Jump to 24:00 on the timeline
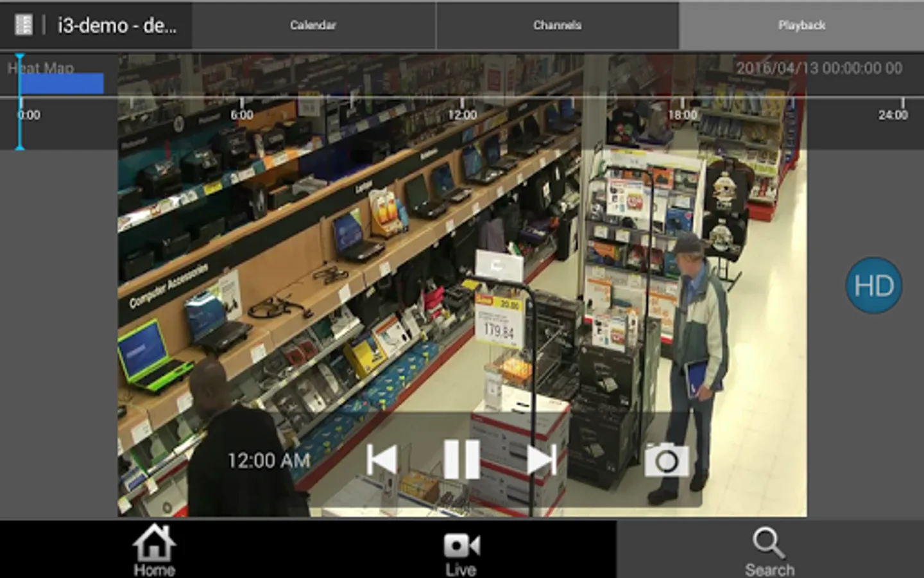The width and height of the screenshot is (924, 578). click(x=893, y=114)
